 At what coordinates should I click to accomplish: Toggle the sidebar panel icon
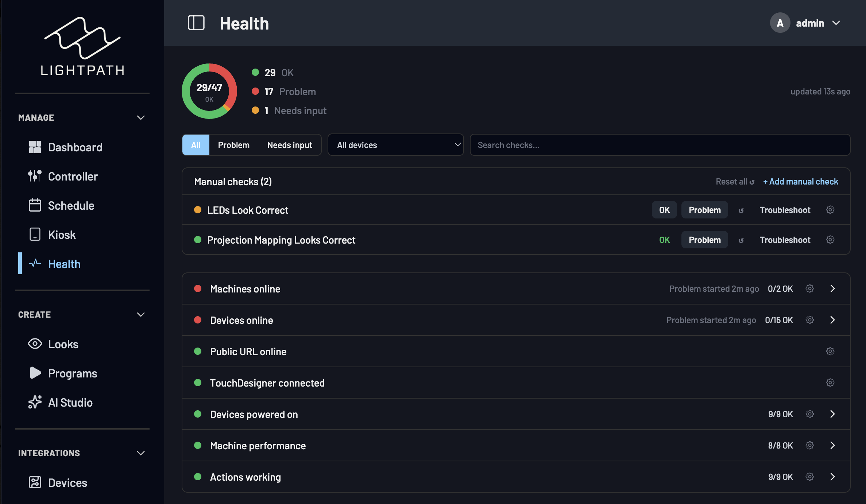(196, 23)
